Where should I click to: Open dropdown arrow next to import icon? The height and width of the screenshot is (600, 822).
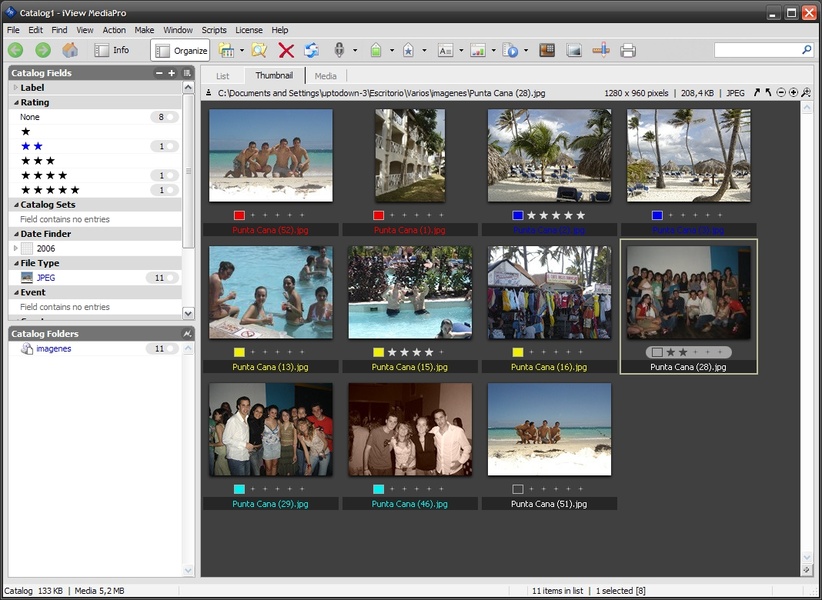242,50
